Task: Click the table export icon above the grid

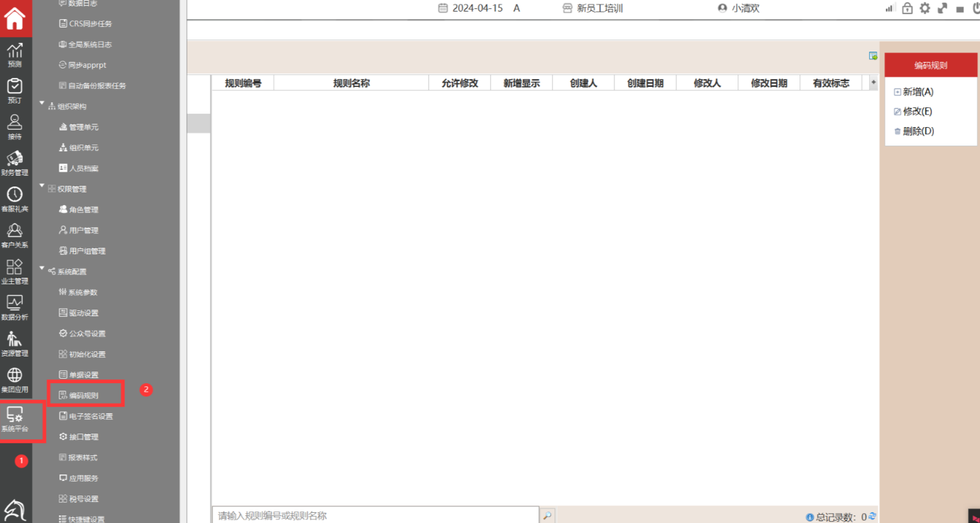Action: coord(873,56)
